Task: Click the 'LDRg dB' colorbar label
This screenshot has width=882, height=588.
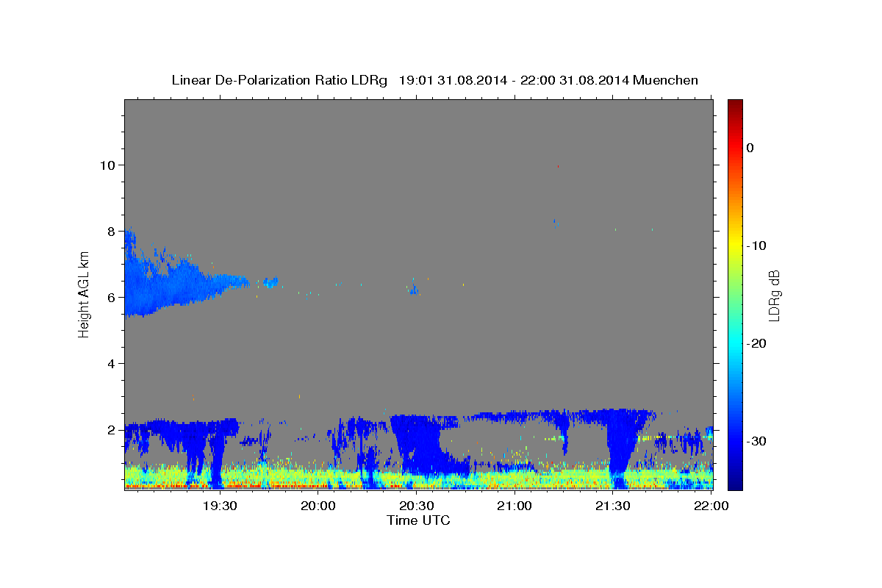Action: coord(773,295)
